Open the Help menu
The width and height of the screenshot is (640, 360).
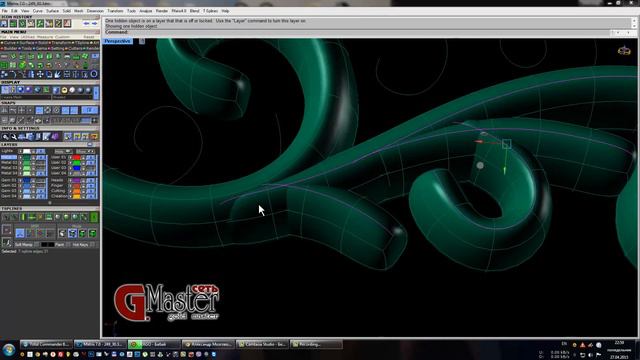click(225, 11)
